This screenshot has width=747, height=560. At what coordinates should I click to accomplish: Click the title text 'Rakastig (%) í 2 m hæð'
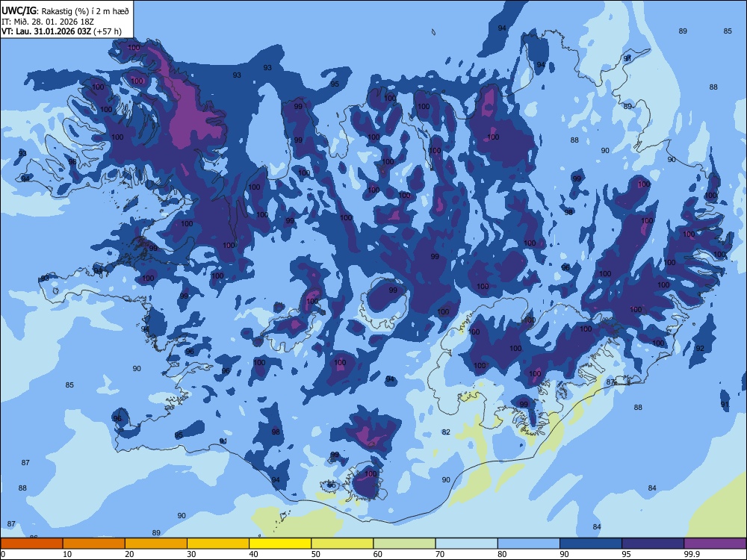point(85,11)
